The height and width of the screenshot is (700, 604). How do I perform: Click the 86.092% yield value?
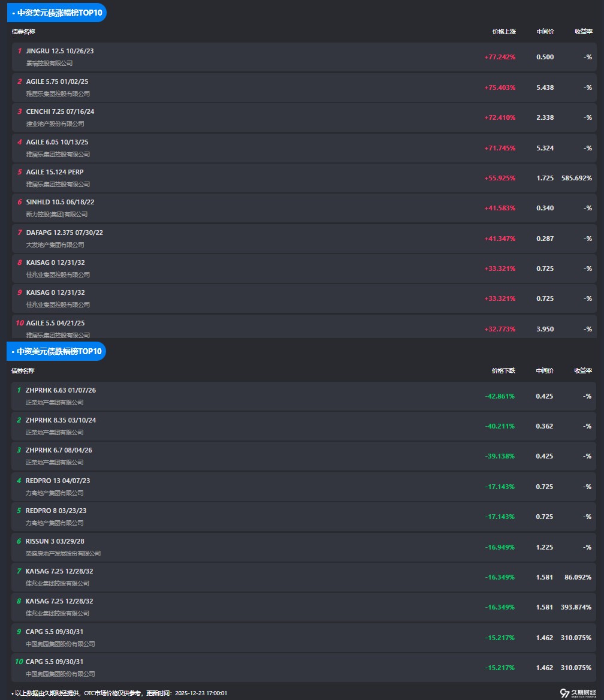578,577
